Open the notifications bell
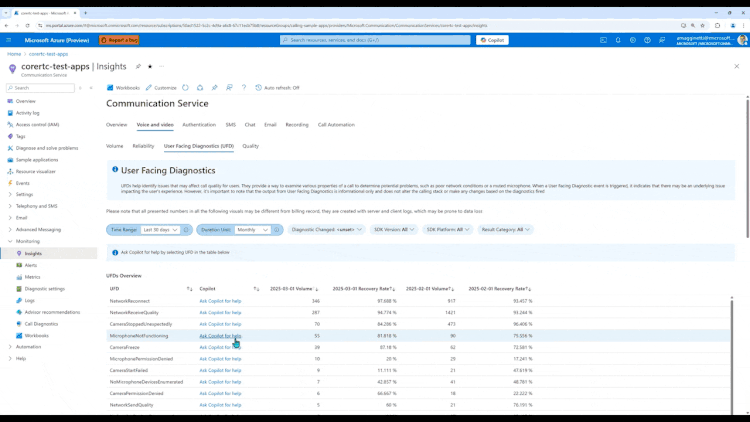 [618, 40]
